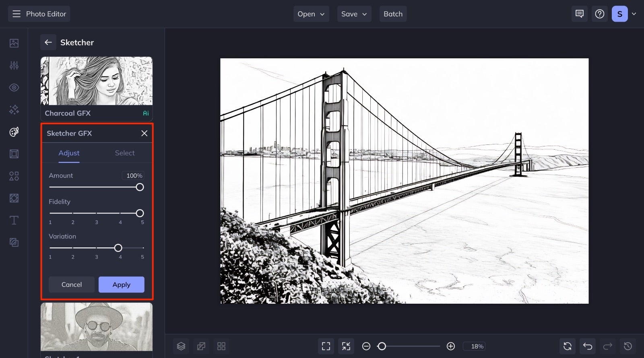Viewport: 644px width, 358px height.
Task: Switch to the Select tab
Action: [x=125, y=153]
